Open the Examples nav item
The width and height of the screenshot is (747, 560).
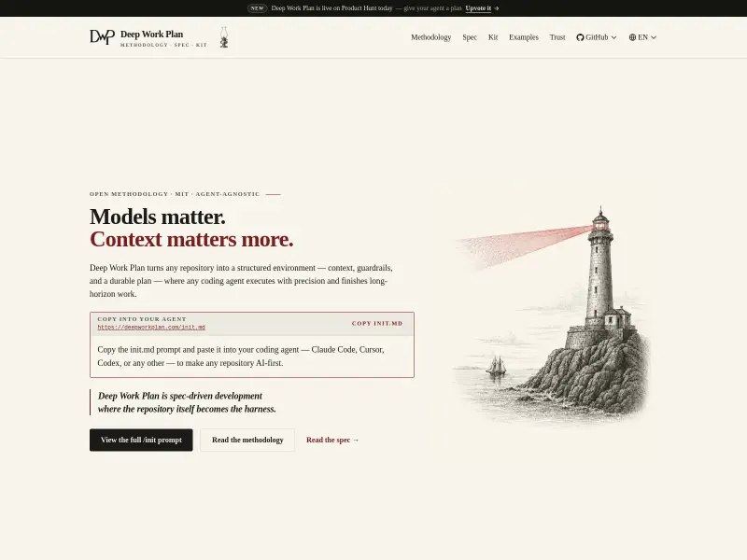[524, 37]
